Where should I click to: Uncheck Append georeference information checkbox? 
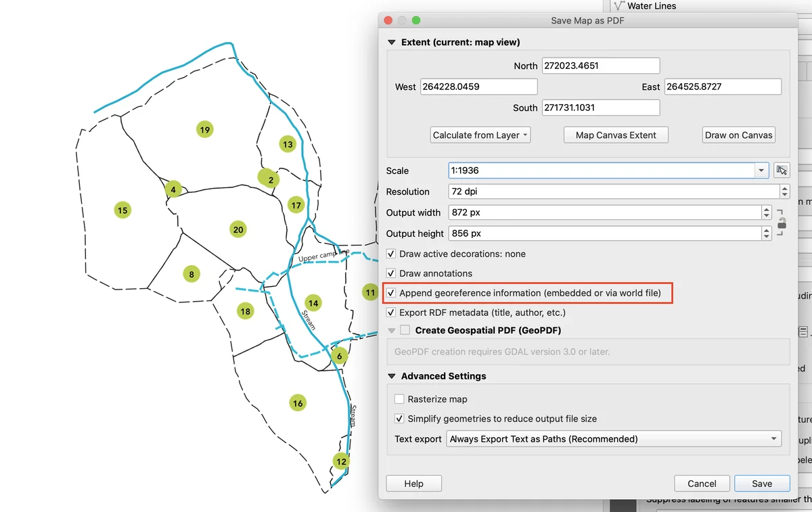point(391,294)
